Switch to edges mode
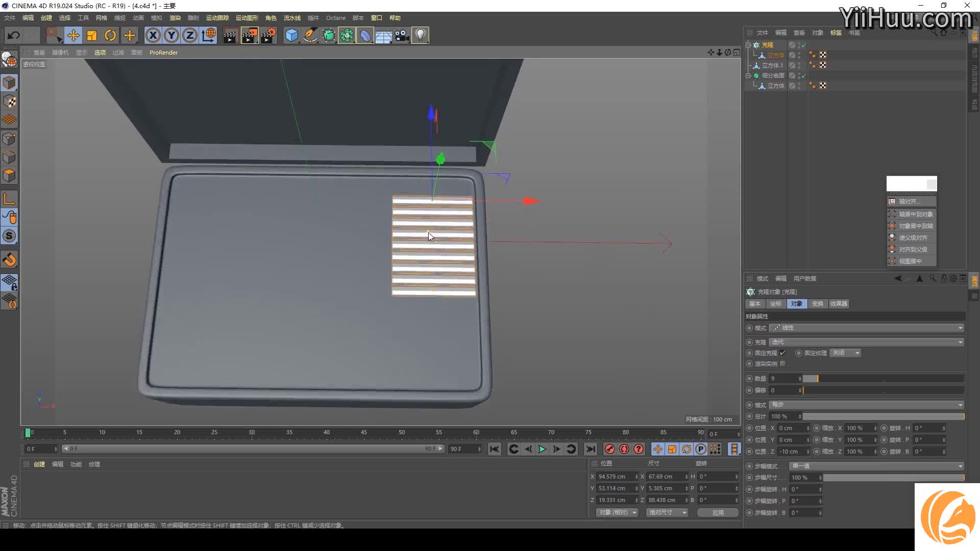Image resolution: width=980 pixels, height=551 pixels. [x=9, y=157]
